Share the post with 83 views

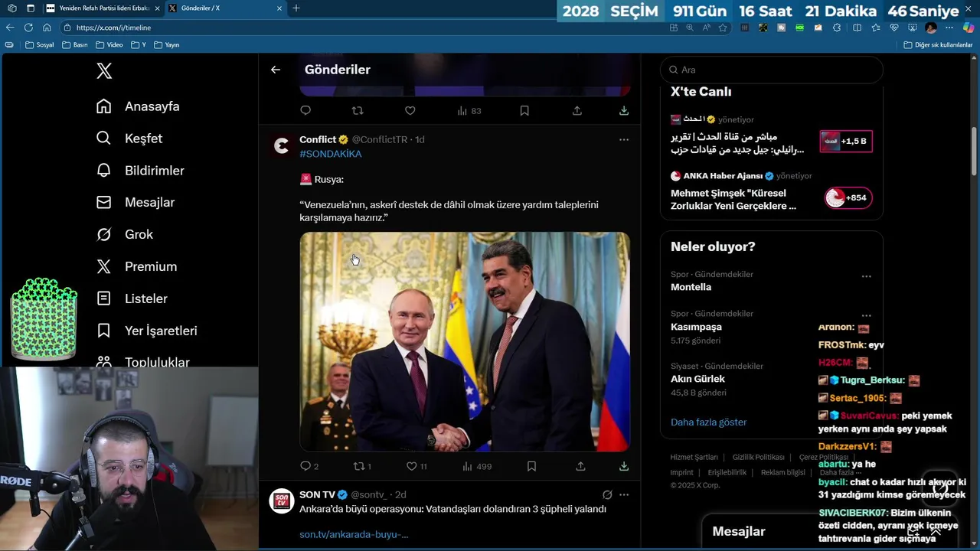coord(577,110)
